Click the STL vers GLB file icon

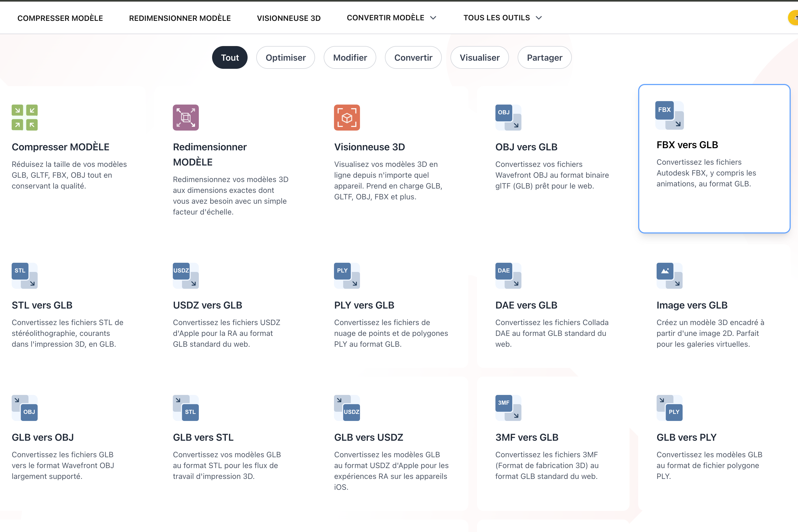pyautogui.click(x=24, y=275)
